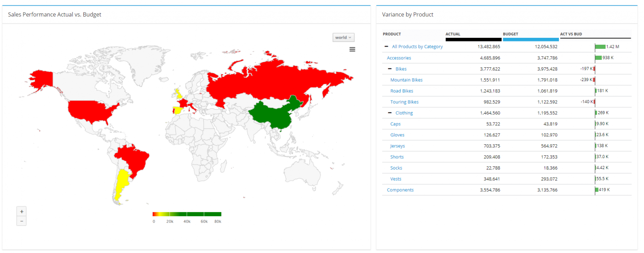The height and width of the screenshot is (253, 644).
Task: Click Sales Performance Actual vs. Budget title
Action: [x=55, y=15]
